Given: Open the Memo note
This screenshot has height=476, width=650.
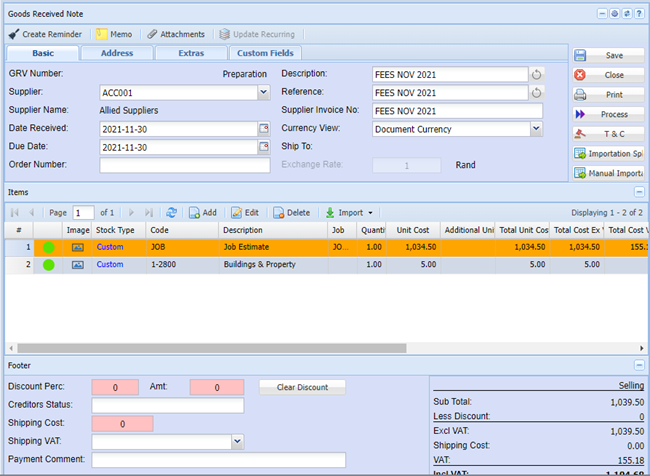Looking at the screenshot, I should (113, 34).
